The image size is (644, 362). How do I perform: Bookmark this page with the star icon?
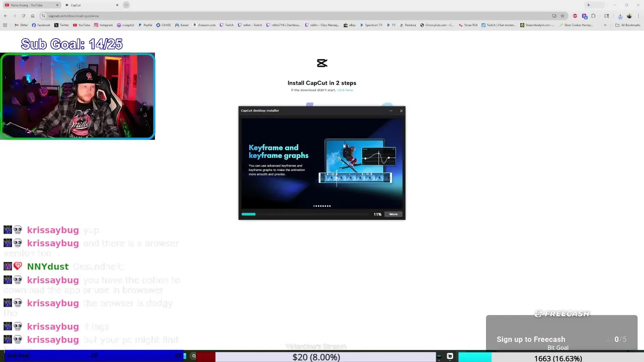(x=562, y=16)
